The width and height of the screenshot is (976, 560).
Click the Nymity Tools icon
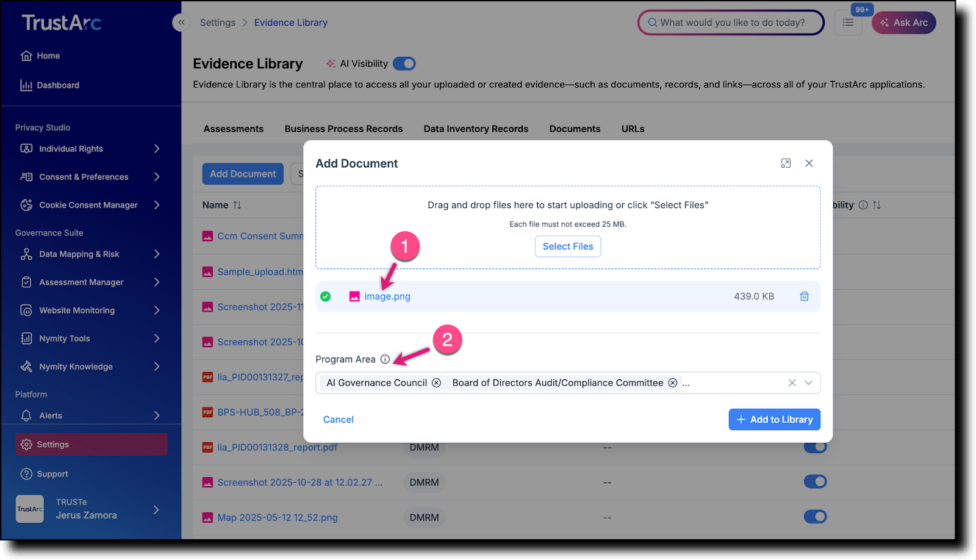pyautogui.click(x=26, y=339)
